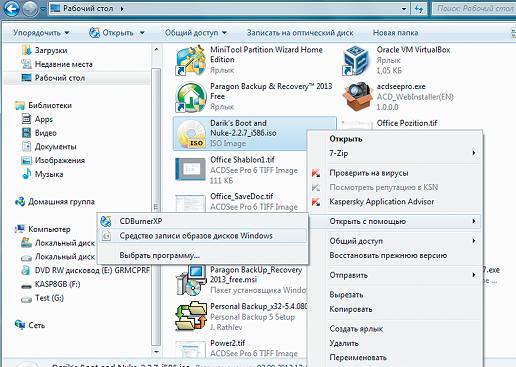Image resolution: width=516 pixels, height=367 pixels.
Task: Click the Сеть network icon
Action: [20, 325]
